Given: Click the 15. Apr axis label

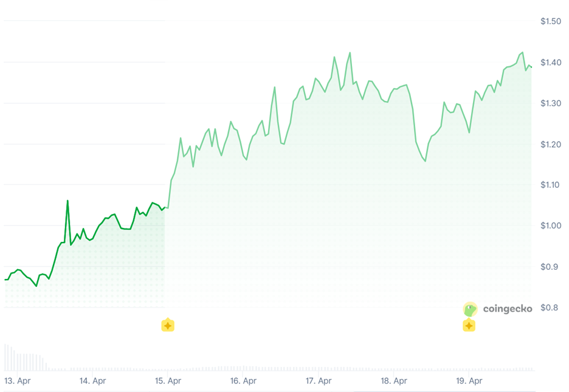Looking at the screenshot, I should (168, 381).
